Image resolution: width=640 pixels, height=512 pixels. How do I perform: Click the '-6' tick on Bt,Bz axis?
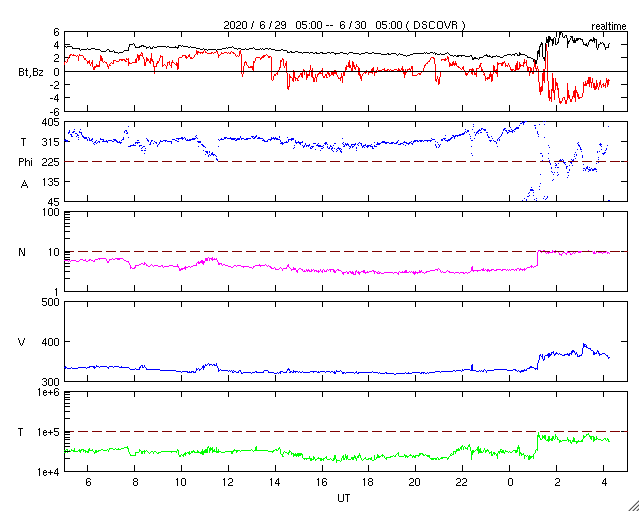click(54, 111)
